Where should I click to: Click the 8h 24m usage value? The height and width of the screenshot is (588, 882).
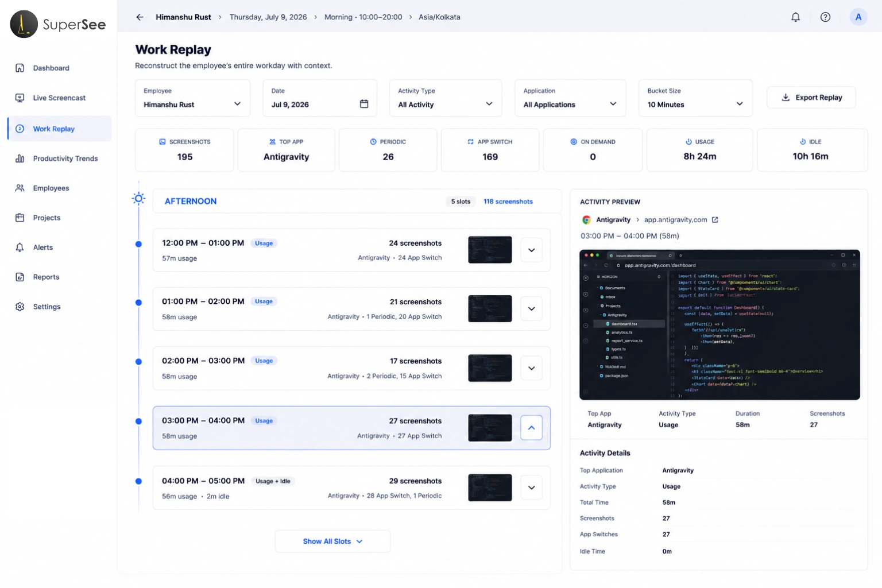[x=699, y=156]
